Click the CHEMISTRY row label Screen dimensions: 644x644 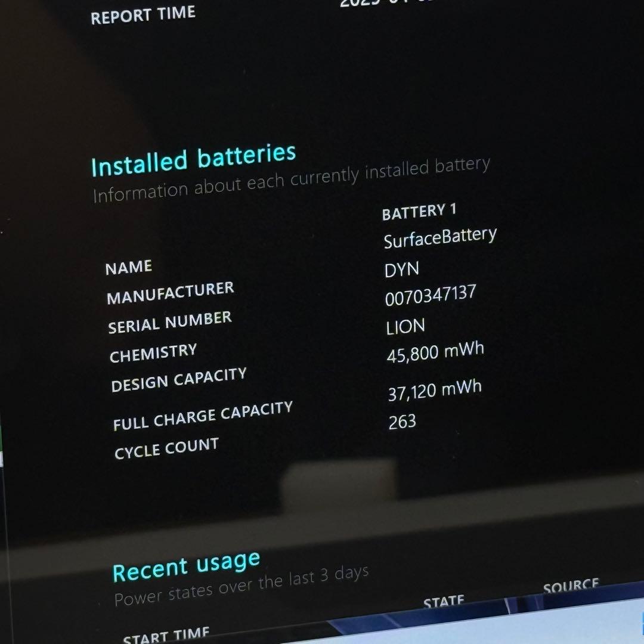(x=153, y=353)
